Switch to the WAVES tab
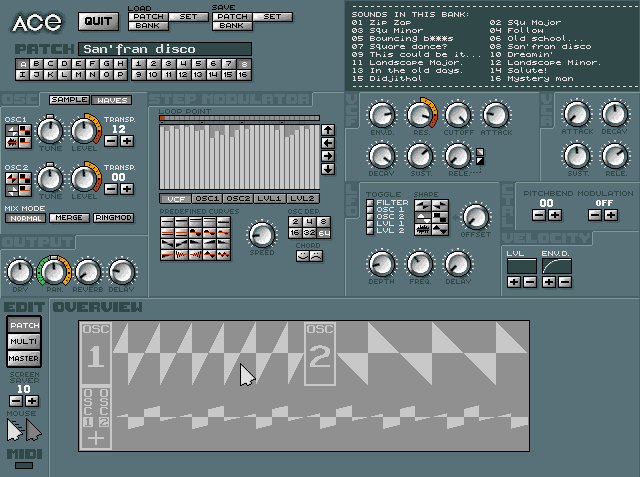This screenshot has height=477, width=640. [111, 100]
